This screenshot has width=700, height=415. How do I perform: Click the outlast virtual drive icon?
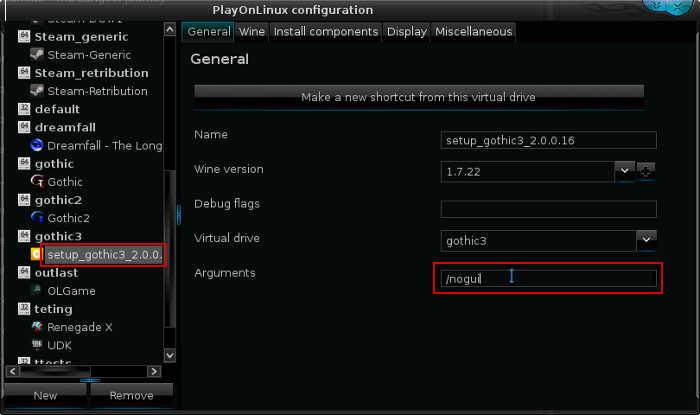coord(24,272)
